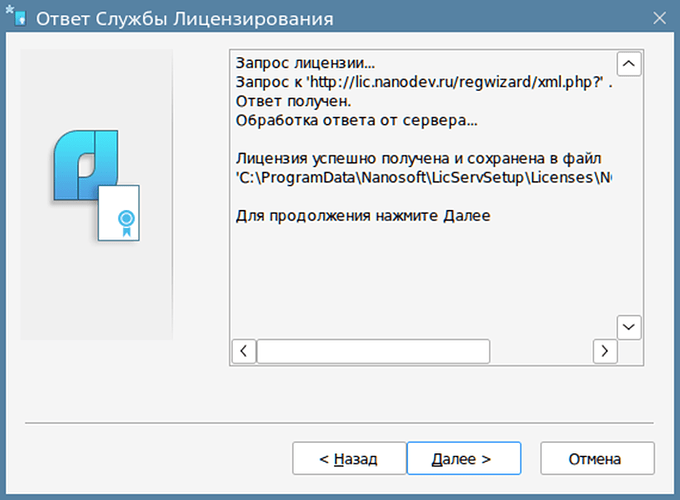Click the scroll down arrow in log
Screen dimensions: 680x500
[629, 327]
